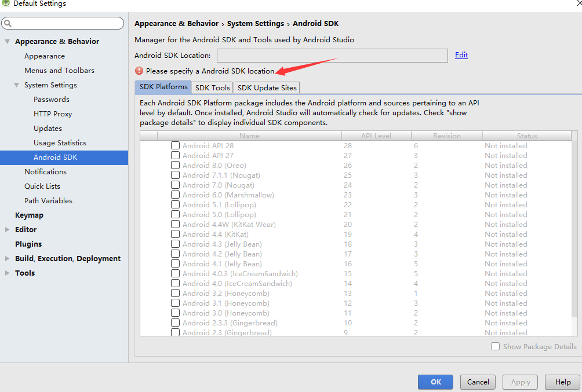This screenshot has height=392, width=582.
Task: Go to HTTP Proxy settings
Action: (53, 114)
